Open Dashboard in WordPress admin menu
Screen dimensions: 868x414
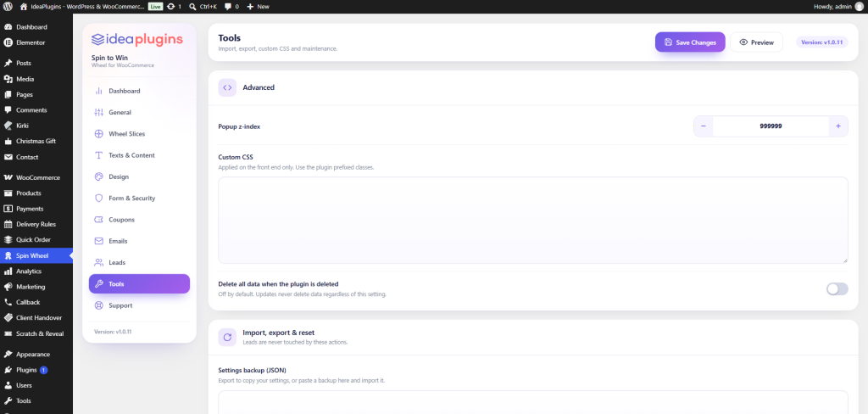tap(36, 26)
